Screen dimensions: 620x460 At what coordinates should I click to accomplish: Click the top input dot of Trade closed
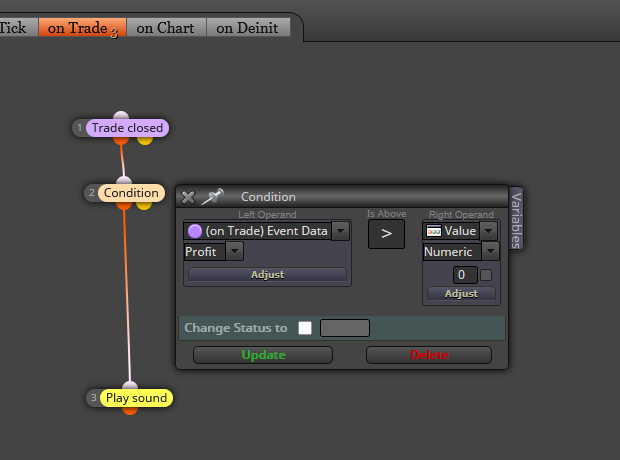coord(121,115)
